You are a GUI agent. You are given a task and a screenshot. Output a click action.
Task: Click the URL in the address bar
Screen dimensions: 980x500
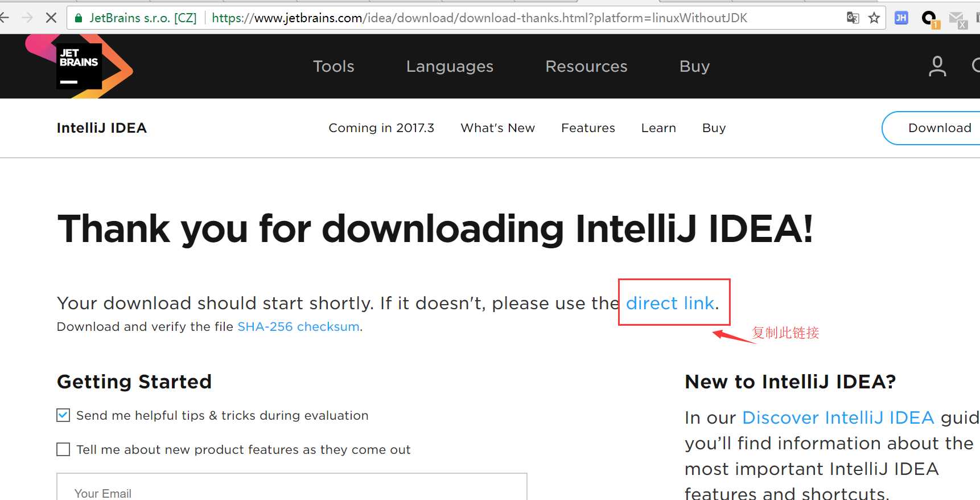pos(479,18)
